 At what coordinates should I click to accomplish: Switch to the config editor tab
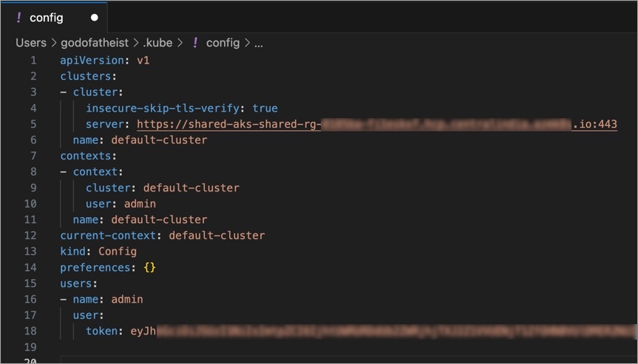(47, 18)
